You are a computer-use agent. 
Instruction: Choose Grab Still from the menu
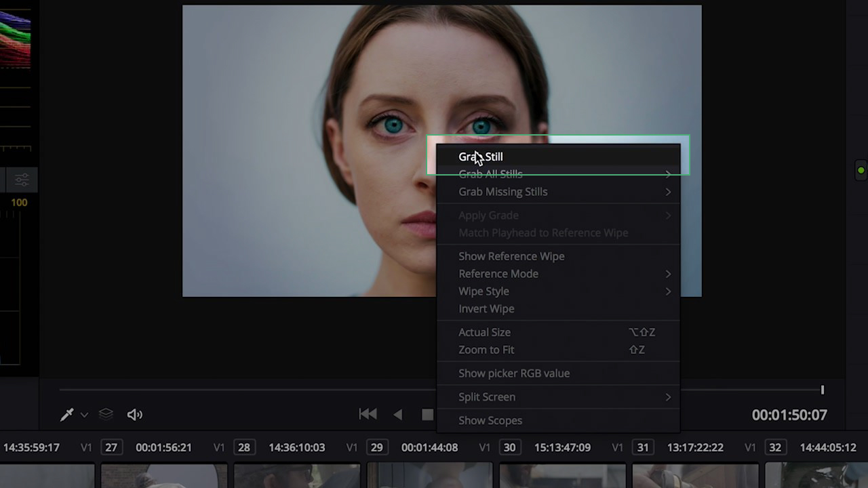pos(480,157)
